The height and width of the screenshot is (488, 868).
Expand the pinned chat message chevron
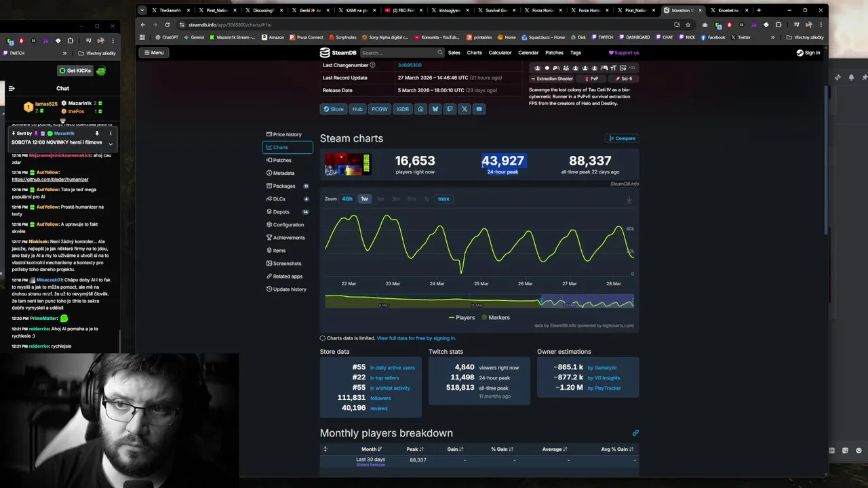point(111,144)
